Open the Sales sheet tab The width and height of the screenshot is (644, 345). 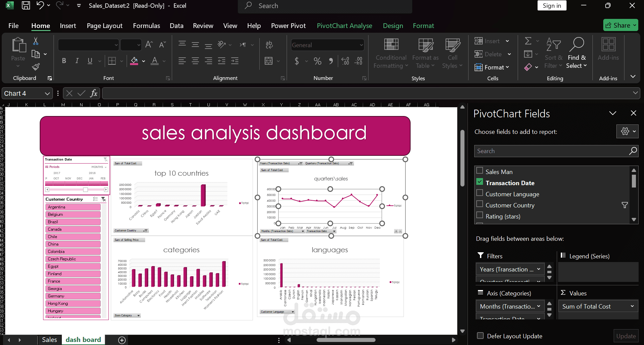point(49,340)
